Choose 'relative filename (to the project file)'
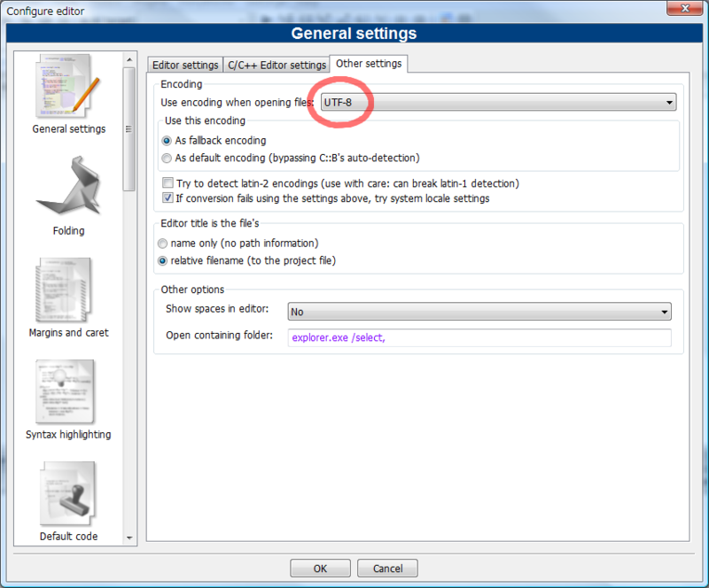The image size is (709, 588). tap(162, 260)
